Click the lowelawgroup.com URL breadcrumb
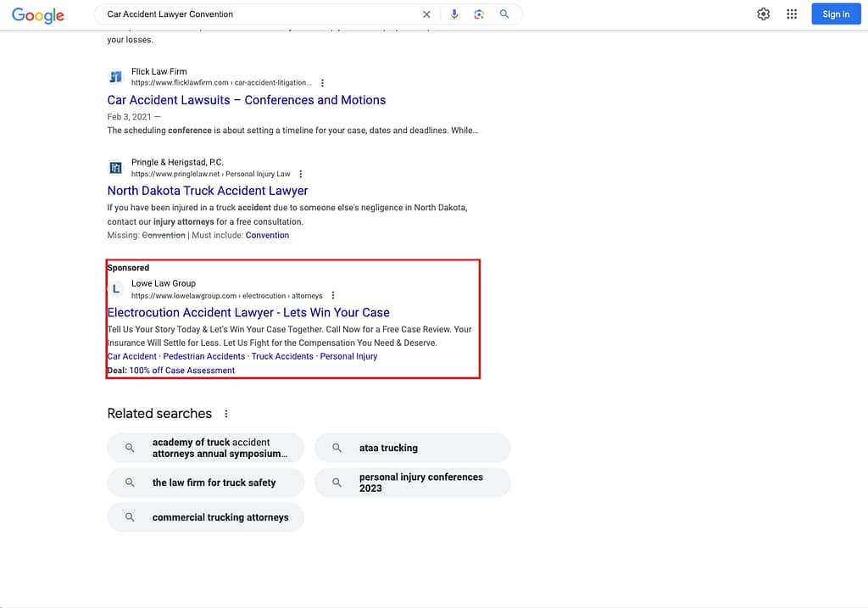Screen dimensions: 868x608 (x=226, y=296)
